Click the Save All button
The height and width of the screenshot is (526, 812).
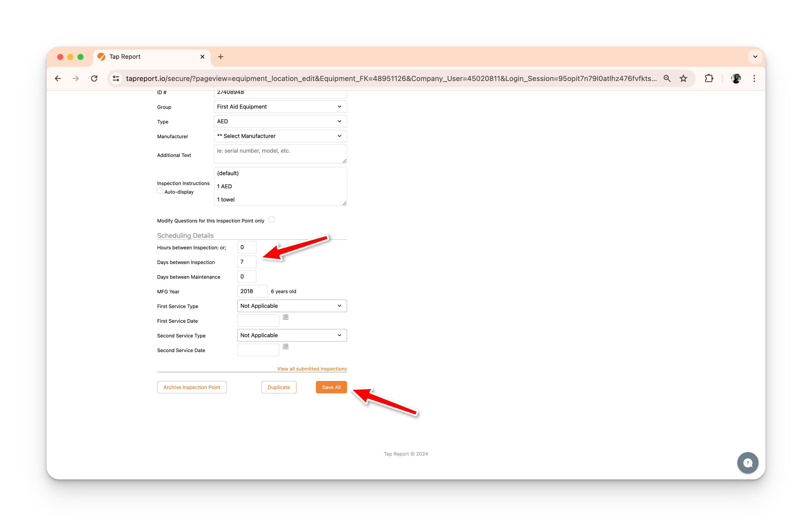tap(331, 387)
